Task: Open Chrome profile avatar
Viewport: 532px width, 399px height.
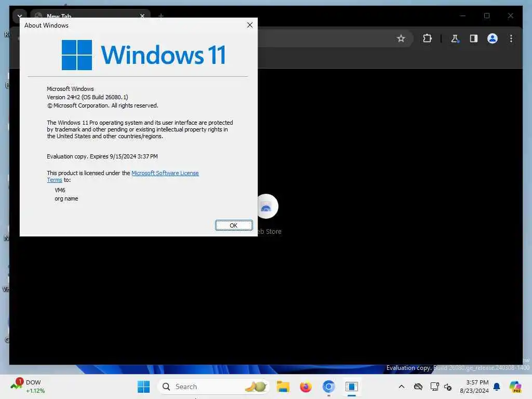Action: (493, 38)
